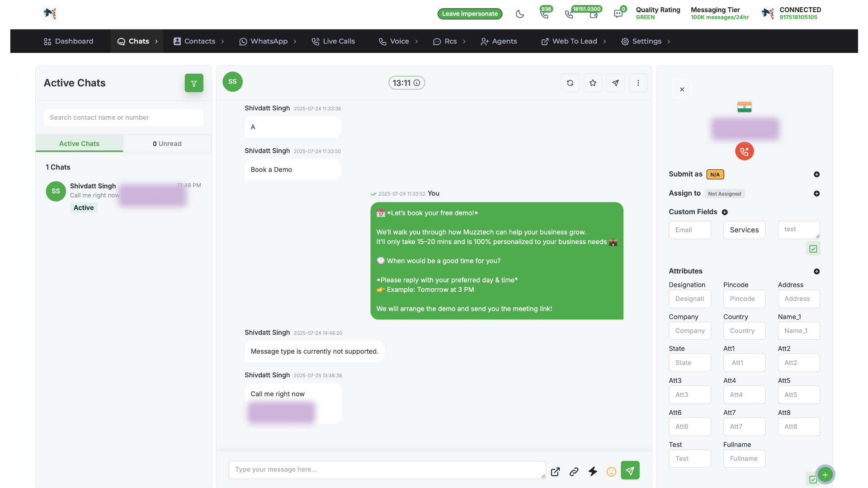Attach a link using the link icon
Viewport: 868px width, 488px height.
pyautogui.click(x=574, y=471)
